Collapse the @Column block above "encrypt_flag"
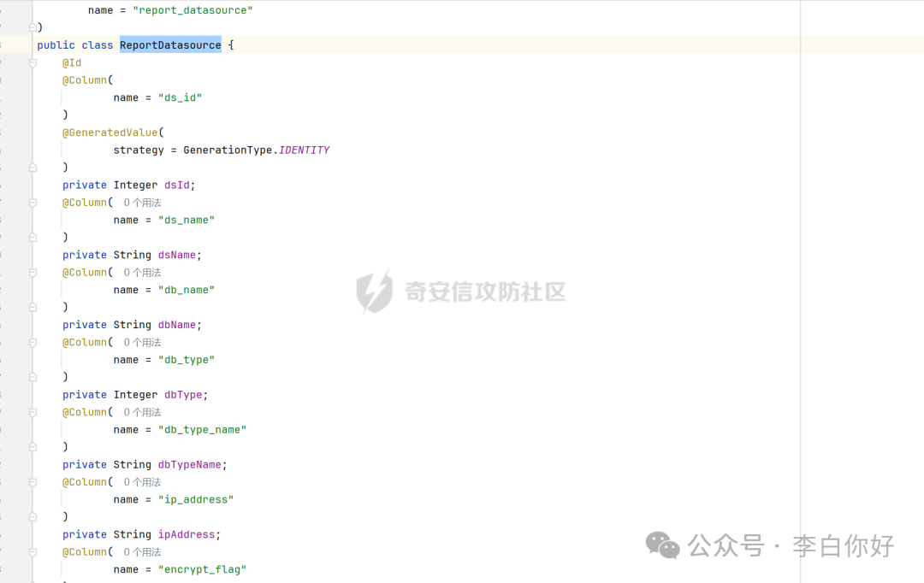The height and width of the screenshot is (583, 924). (x=33, y=552)
